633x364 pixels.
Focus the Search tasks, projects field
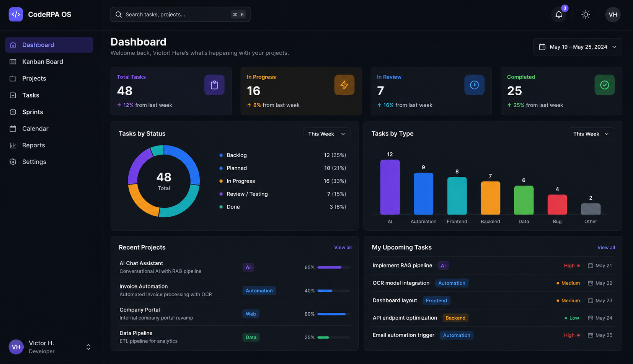[x=180, y=15]
